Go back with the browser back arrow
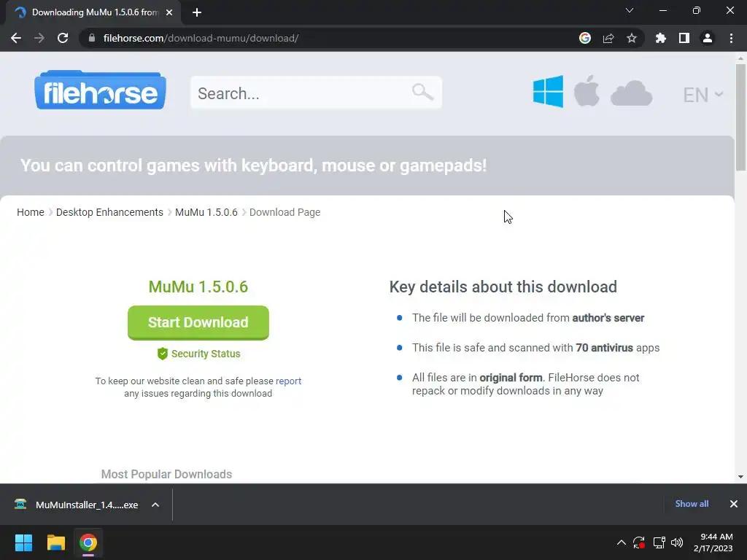This screenshot has height=560, width=747. 16,38
